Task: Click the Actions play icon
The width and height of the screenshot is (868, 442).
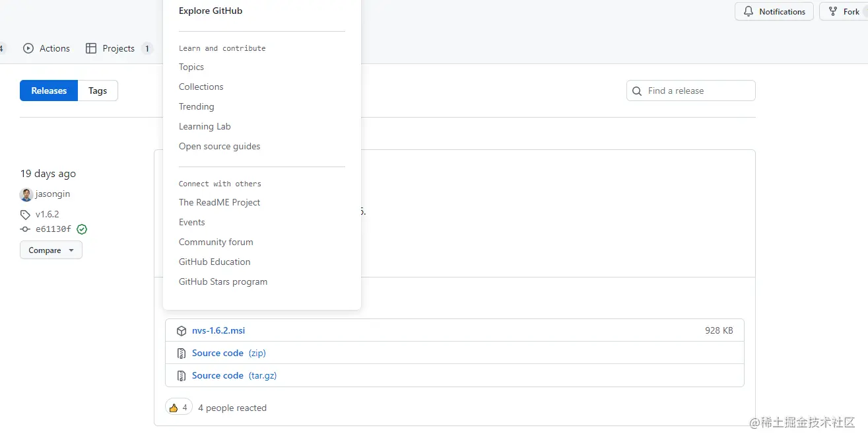Action: click(28, 48)
